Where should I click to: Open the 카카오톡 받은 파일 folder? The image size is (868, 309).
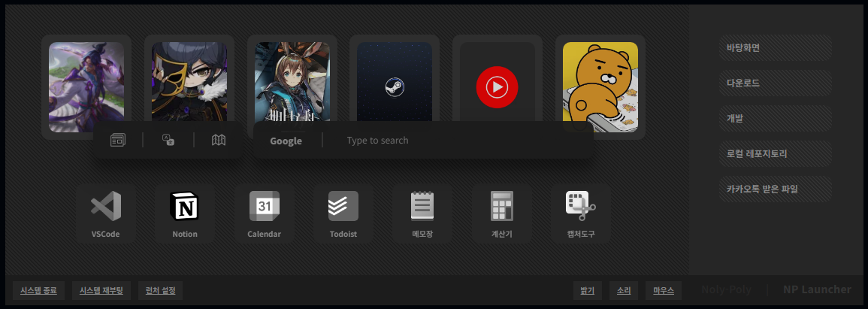click(x=775, y=189)
